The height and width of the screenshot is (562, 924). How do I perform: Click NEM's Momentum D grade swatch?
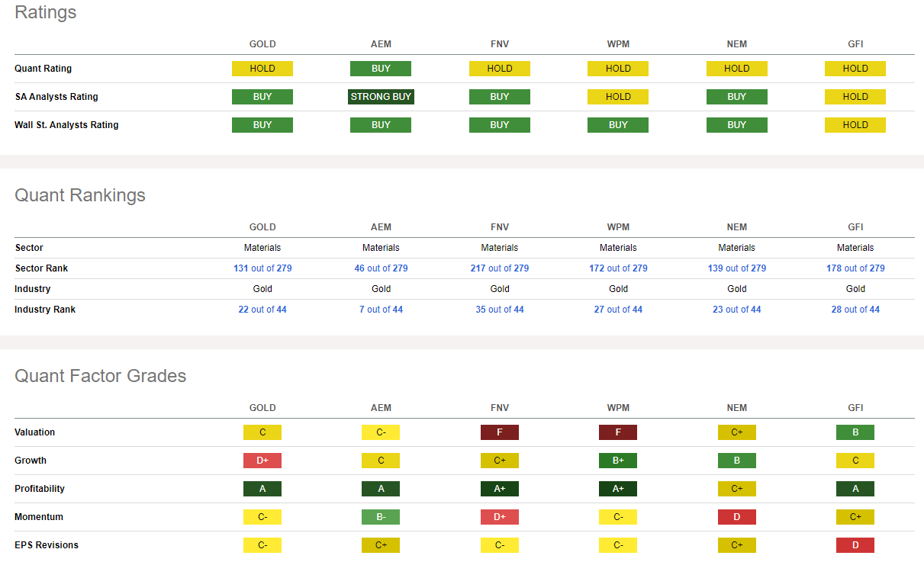(736, 517)
